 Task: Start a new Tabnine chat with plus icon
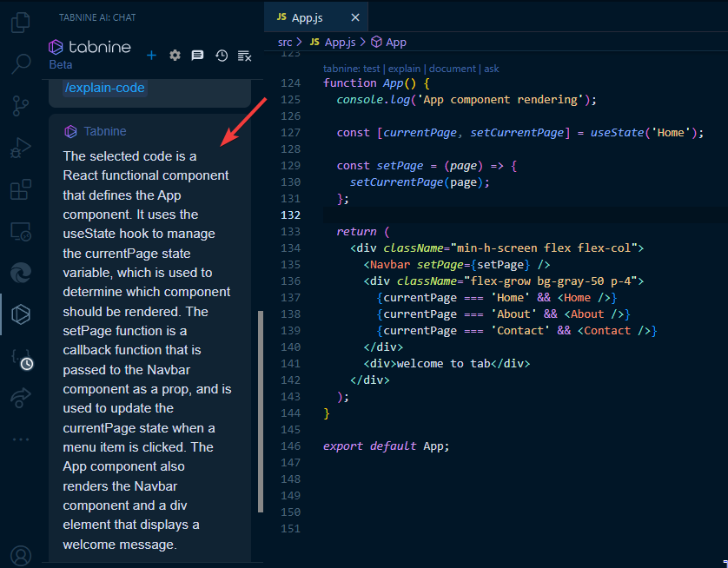151,56
